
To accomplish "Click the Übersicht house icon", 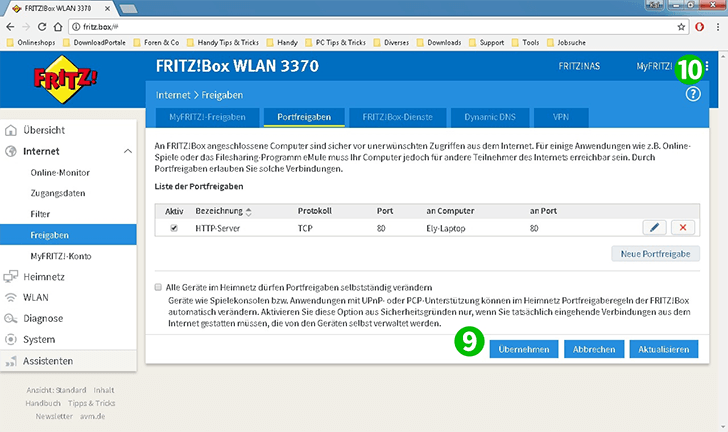I will tap(11, 131).
